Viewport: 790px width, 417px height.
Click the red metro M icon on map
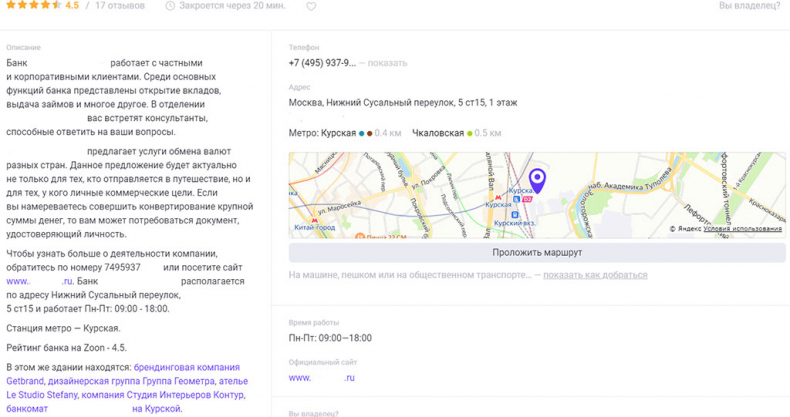coord(499,198)
